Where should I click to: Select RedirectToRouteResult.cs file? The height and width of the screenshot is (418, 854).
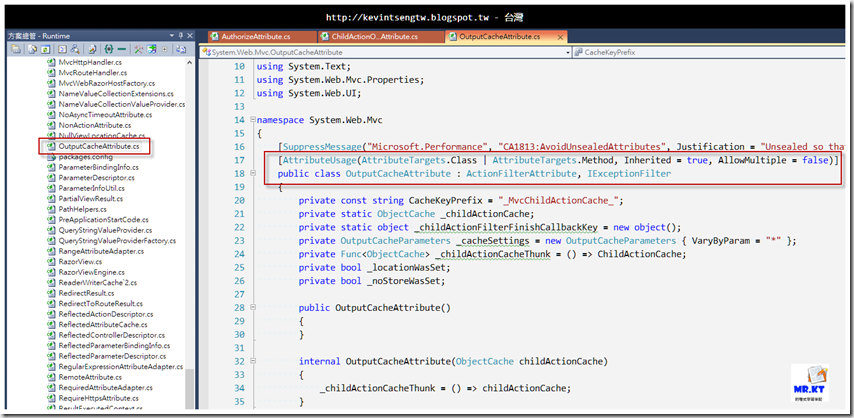(101, 304)
